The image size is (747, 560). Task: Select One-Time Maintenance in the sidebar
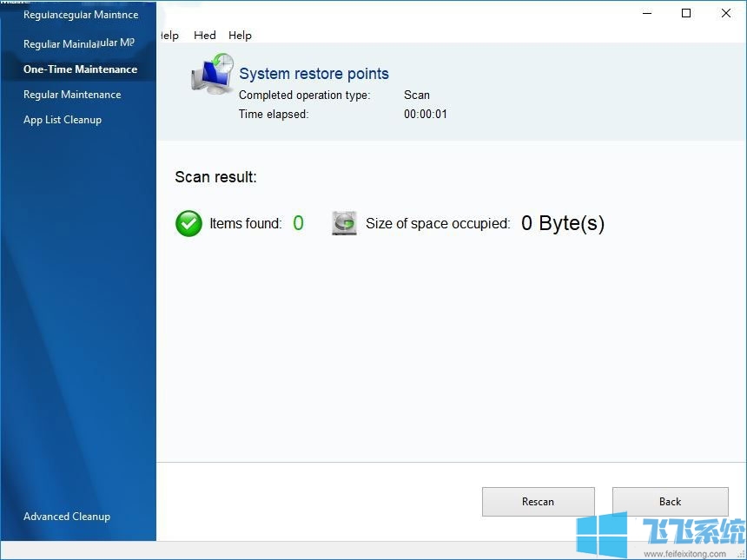tap(80, 69)
